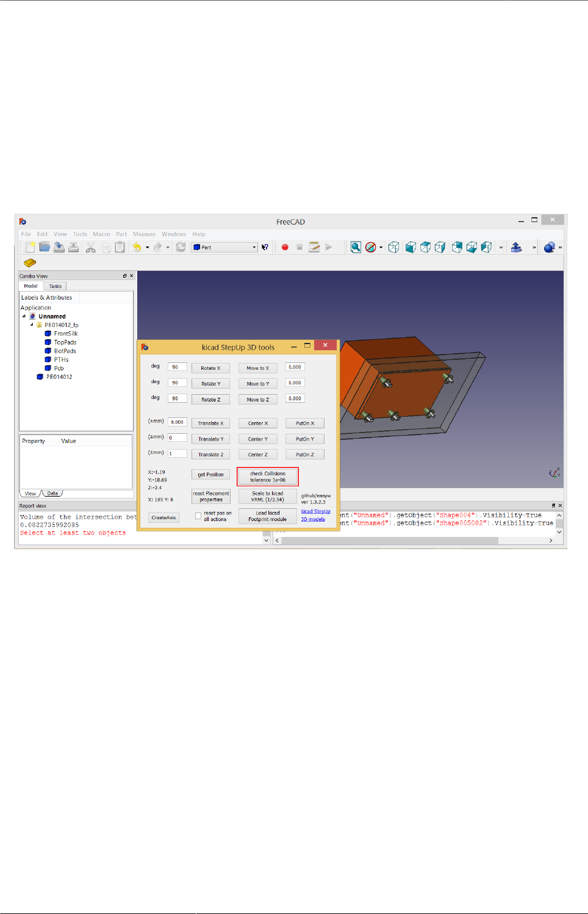Click the Move to X value field
The height and width of the screenshot is (914, 588).
pyautogui.click(x=295, y=367)
